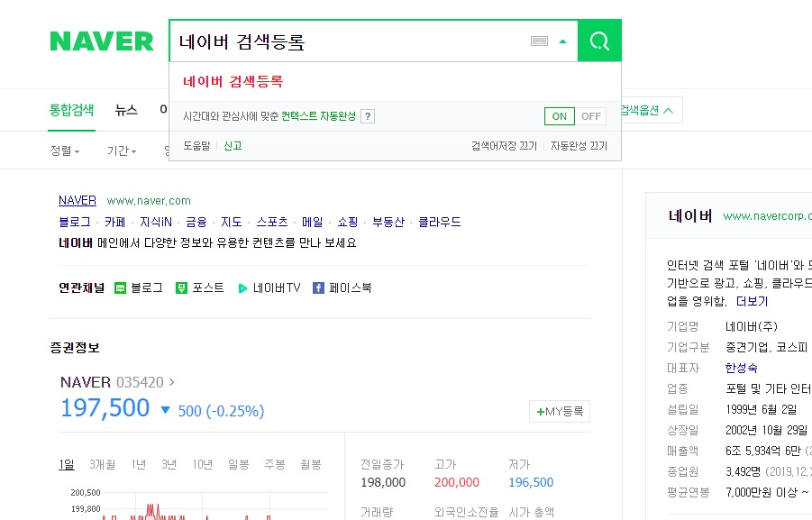Select the 주봉 chart tab
The height and width of the screenshot is (520, 812).
[275, 464]
